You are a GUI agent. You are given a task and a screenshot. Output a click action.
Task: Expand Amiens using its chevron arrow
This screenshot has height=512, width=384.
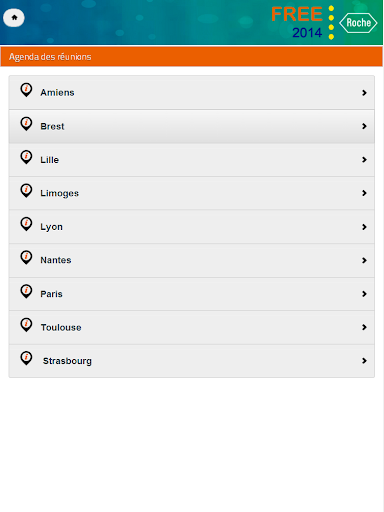(x=364, y=93)
